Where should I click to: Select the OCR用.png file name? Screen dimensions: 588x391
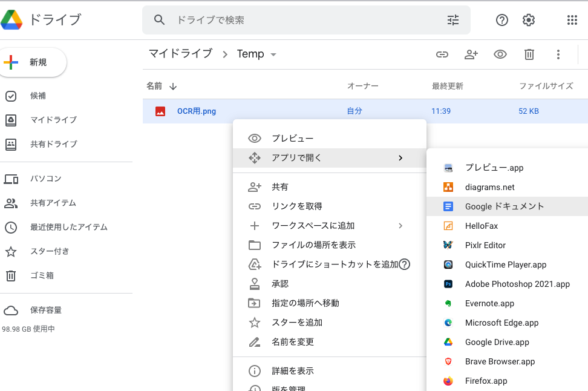point(197,111)
